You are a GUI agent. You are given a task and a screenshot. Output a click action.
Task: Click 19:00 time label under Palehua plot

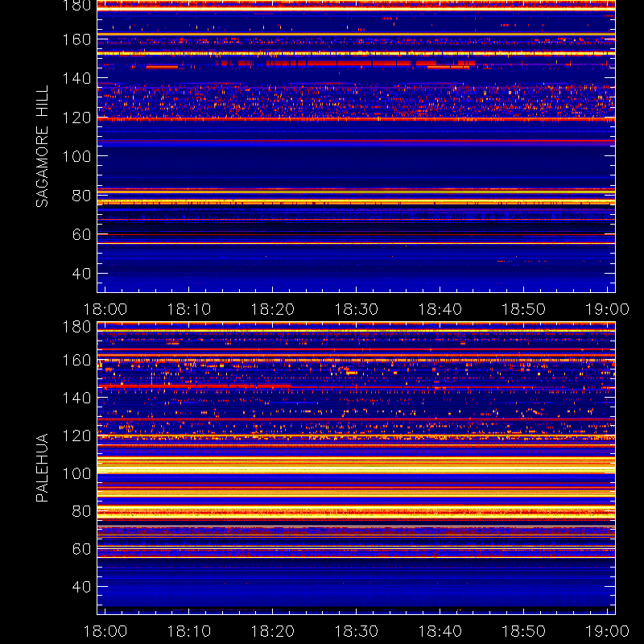point(607,631)
